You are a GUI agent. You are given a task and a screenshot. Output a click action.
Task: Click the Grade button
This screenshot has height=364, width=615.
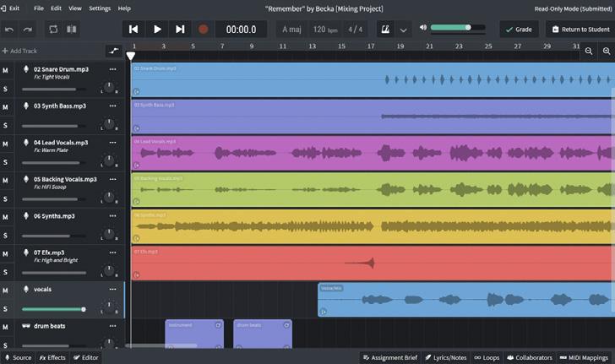pyautogui.click(x=519, y=29)
